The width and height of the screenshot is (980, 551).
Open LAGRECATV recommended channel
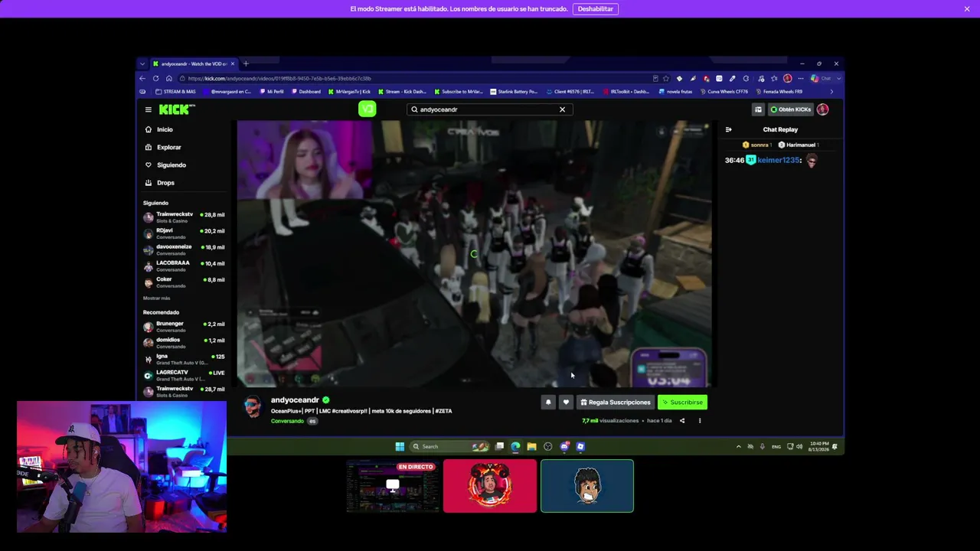coord(184,375)
